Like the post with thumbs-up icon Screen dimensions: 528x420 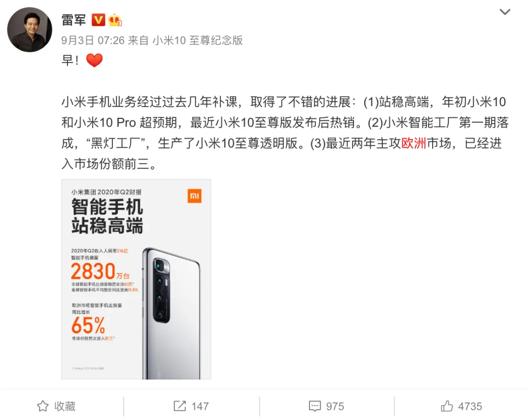click(447, 406)
